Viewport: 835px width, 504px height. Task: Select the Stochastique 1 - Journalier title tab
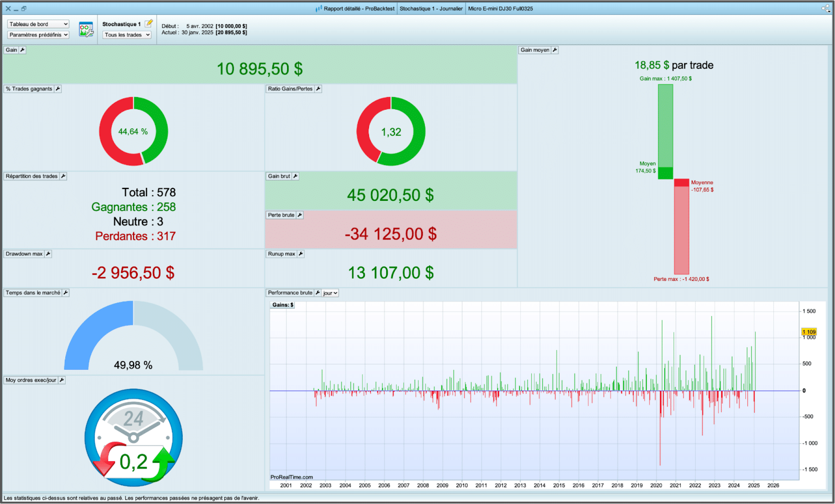(431, 8)
